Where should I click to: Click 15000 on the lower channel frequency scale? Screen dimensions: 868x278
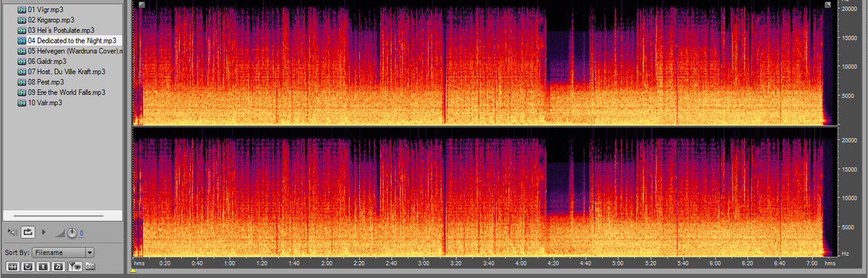click(x=850, y=170)
